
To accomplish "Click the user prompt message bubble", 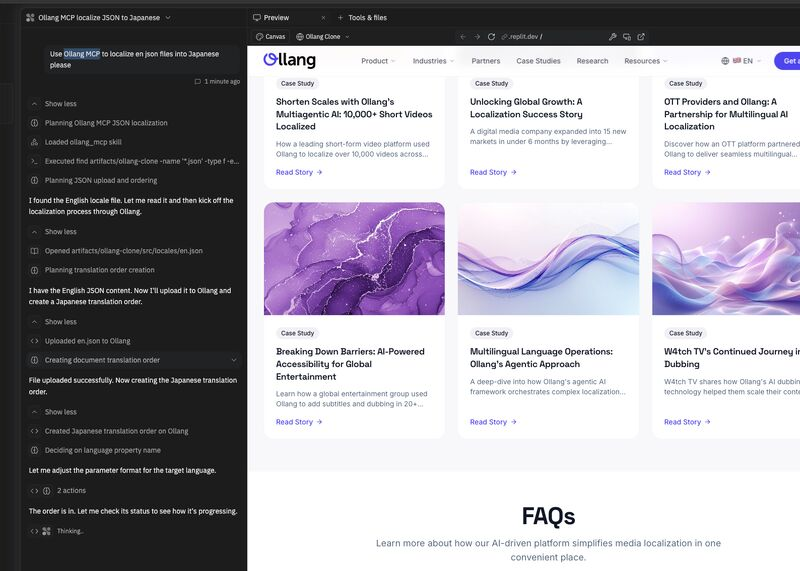I will (x=142, y=59).
